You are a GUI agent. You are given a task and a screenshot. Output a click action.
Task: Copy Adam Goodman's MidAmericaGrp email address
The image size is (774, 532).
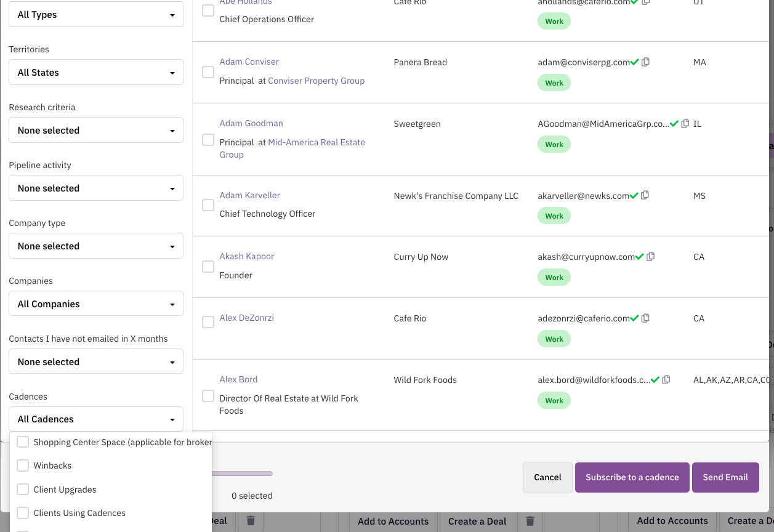685,124
